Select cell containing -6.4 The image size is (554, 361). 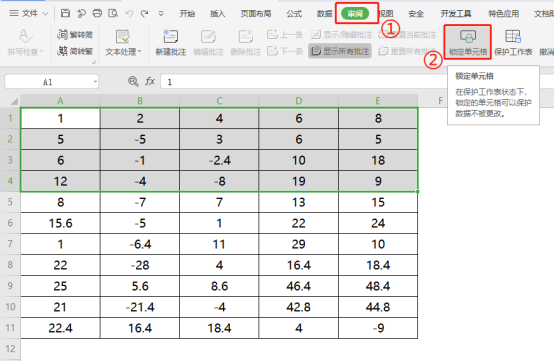tap(140, 244)
